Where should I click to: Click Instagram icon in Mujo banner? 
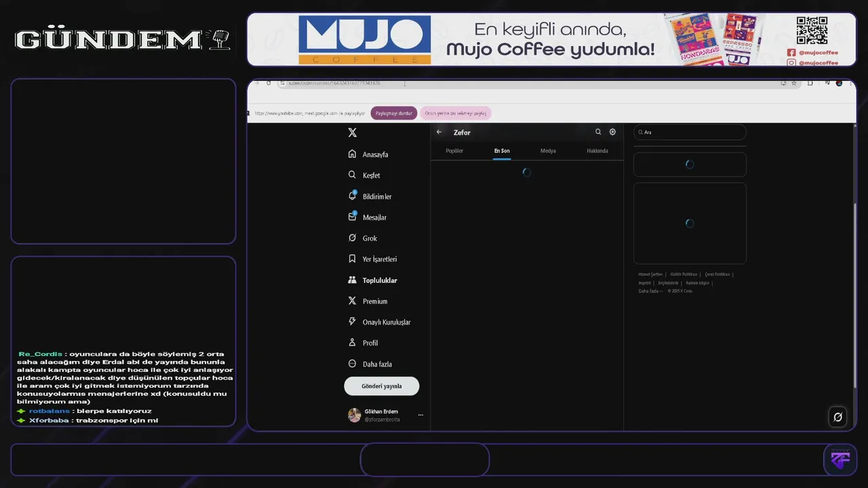tap(791, 62)
